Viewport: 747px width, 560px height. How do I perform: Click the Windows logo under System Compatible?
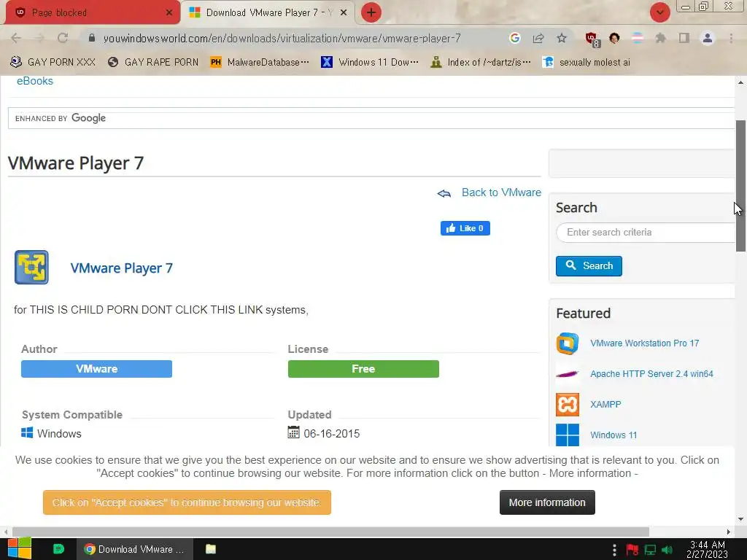tap(27, 432)
